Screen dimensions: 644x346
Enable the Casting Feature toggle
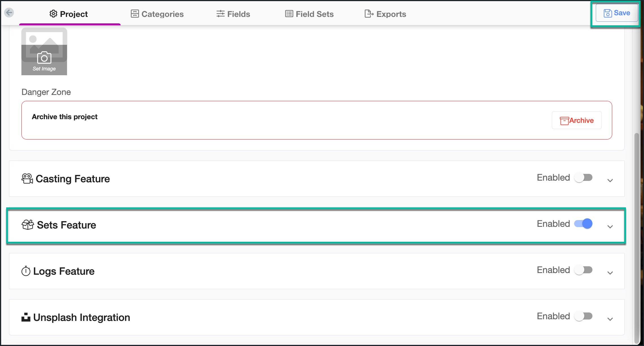pyautogui.click(x=583, y=178)
